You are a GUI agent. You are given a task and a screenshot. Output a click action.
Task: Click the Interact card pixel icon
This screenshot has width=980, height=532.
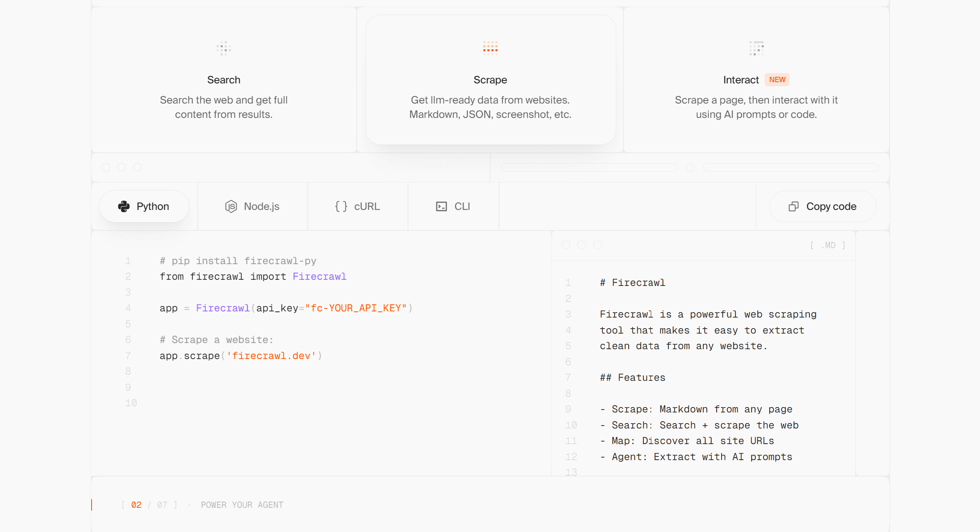point(756,48)
